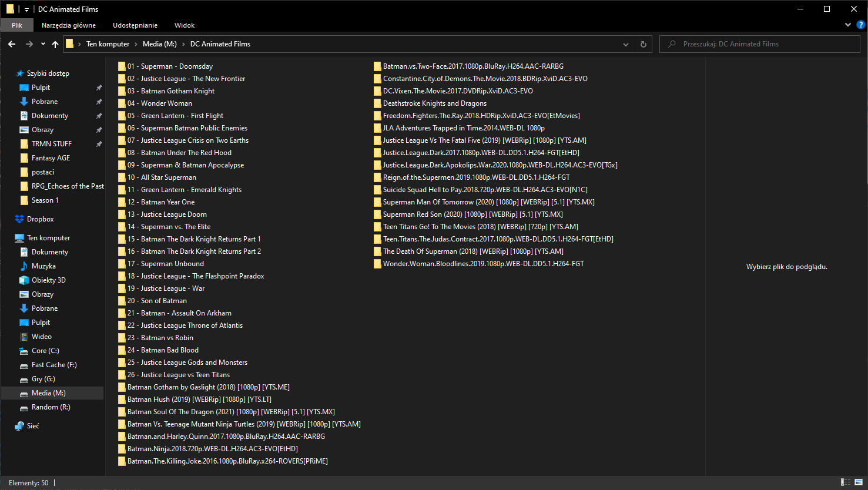The image size is (868, 490).
Task: Open Dropbox in the navigation pane
Action: (40, 219)
